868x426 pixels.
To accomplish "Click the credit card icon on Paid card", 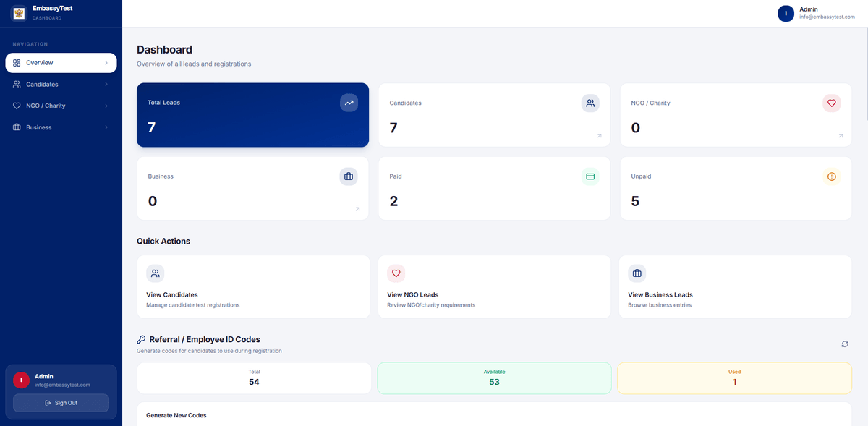I will 590,176.
